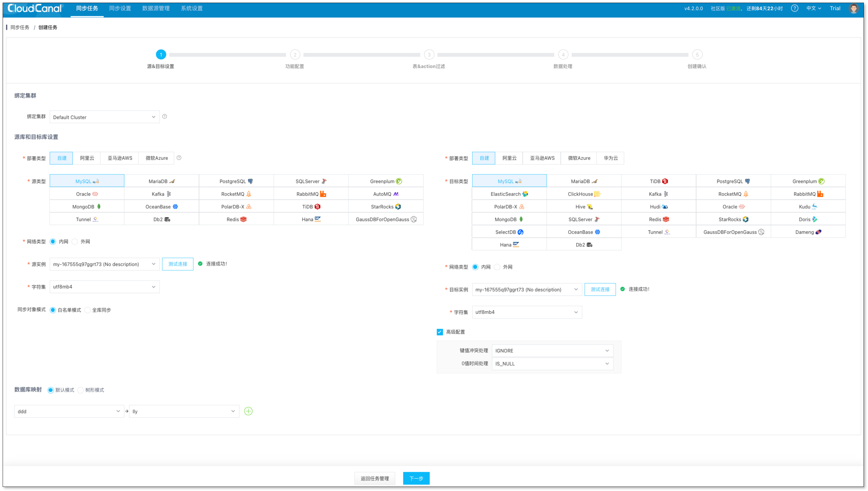The image size is (868, 491).
Task: Click help icon beside Default Cluster dropdown
Action: (165, 117)
